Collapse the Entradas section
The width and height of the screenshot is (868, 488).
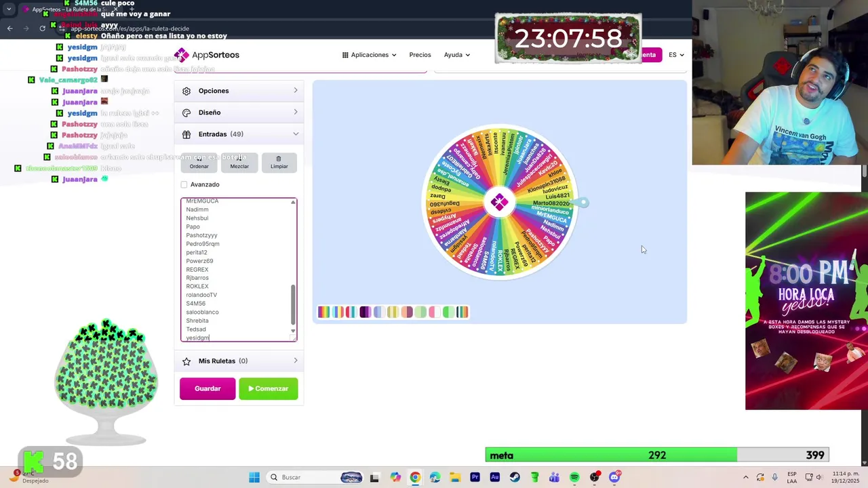click(239, 134)
